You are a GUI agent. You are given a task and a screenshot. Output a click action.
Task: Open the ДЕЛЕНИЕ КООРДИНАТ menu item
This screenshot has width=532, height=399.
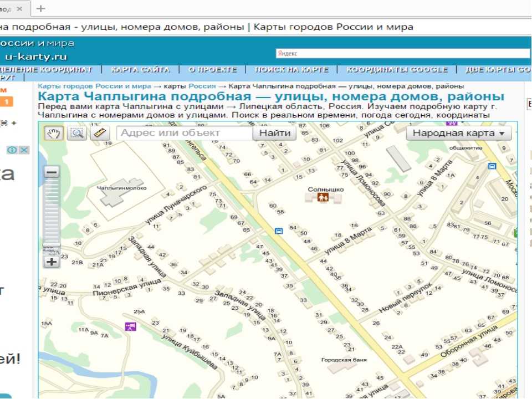(x=46, y=70)
